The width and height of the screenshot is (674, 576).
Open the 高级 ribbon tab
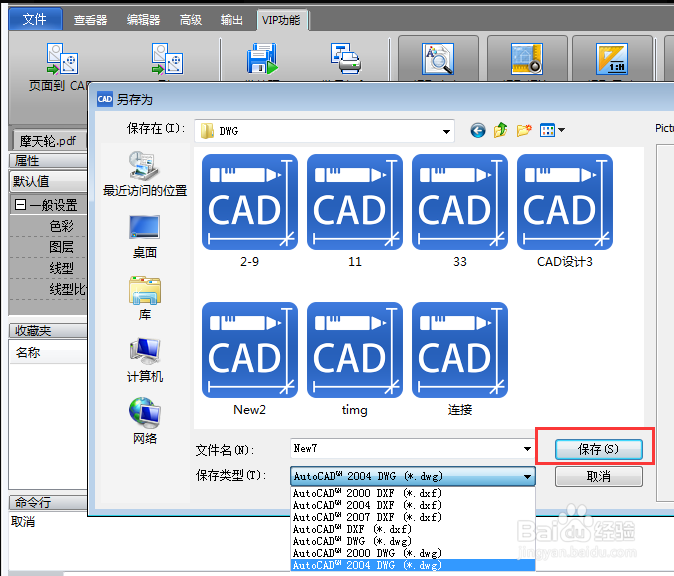click(x=191, y=20)
